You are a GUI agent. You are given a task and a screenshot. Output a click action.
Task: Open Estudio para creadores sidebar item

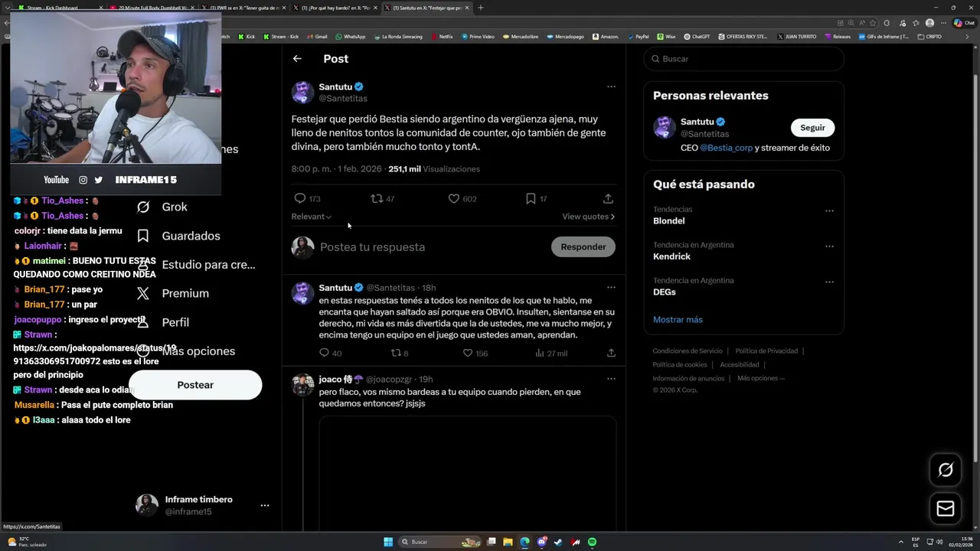[195, 265]
